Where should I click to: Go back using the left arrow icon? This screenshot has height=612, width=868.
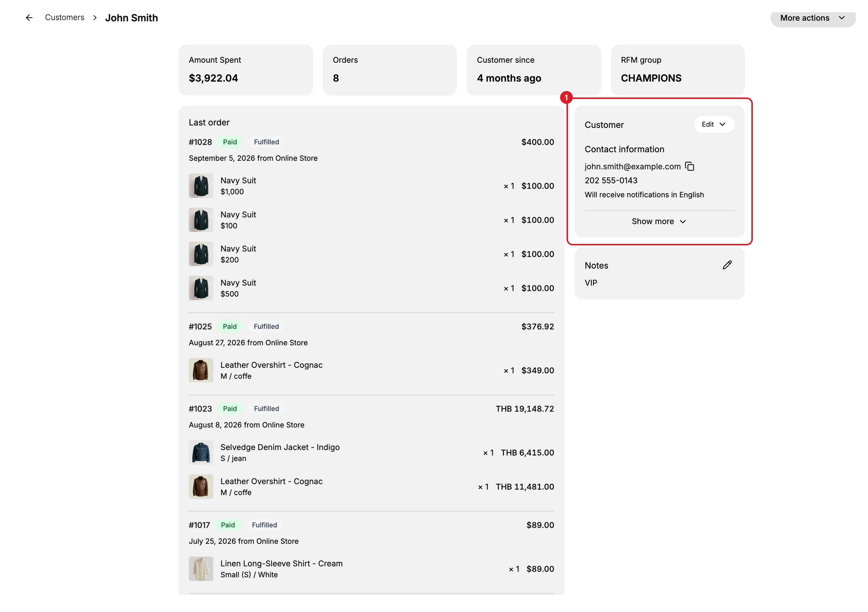click(29, 18)
